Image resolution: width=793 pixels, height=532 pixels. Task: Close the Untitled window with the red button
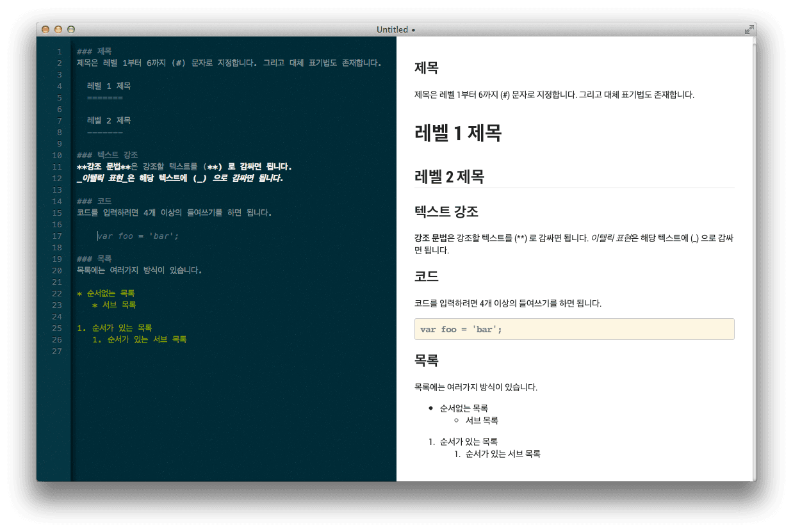click(45, 29)
